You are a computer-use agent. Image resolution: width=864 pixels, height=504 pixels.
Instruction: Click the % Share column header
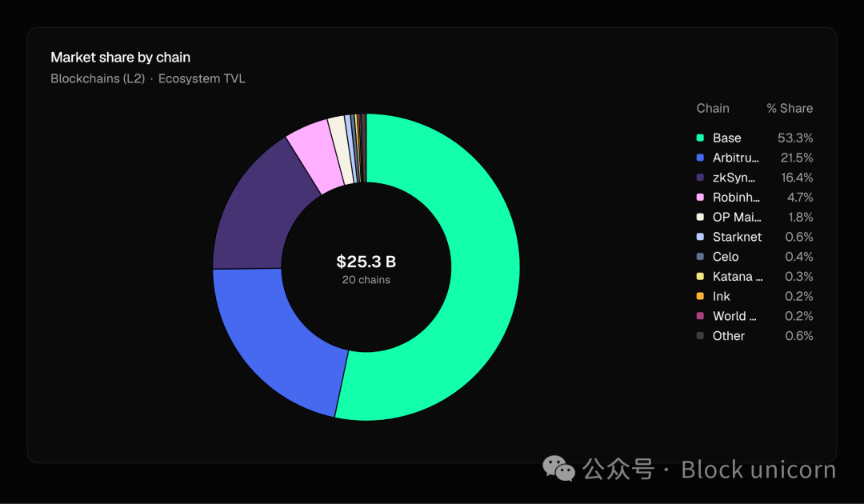coord(790,109)
